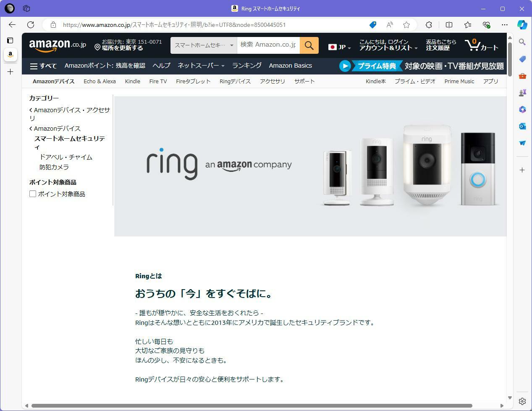
Task: Open Workspaces icon in title bar
Action: (x=26, y=8)
